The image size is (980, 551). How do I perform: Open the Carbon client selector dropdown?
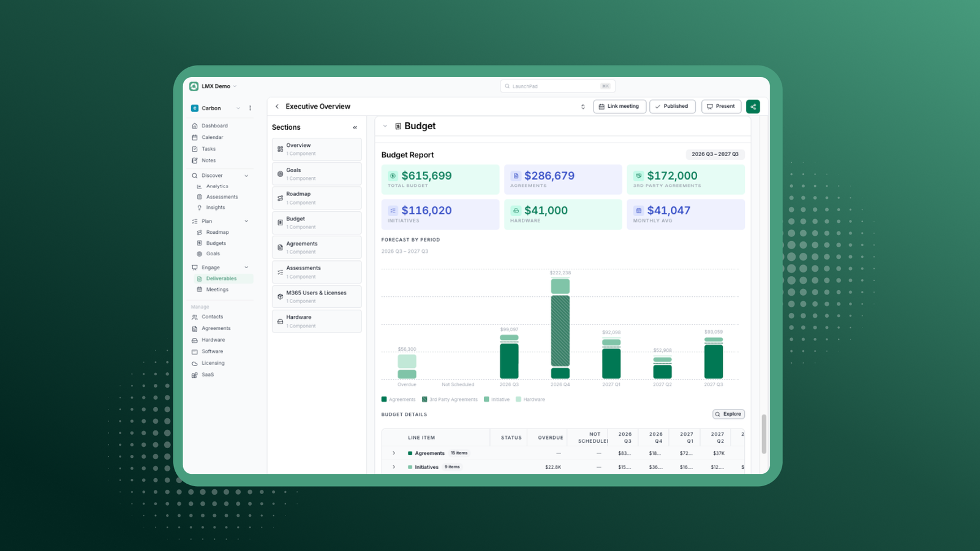click(238, 108)
